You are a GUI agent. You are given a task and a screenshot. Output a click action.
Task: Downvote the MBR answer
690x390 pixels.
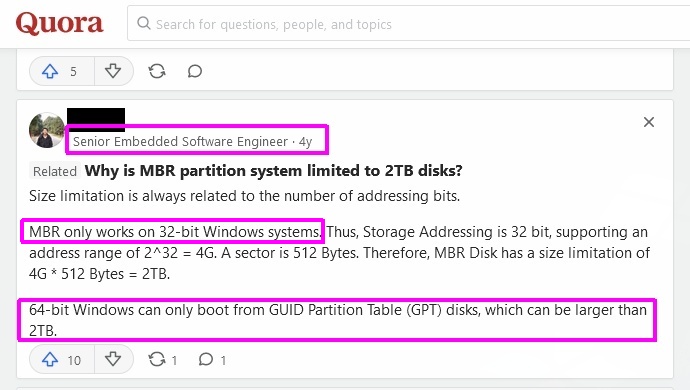(113, 360)
